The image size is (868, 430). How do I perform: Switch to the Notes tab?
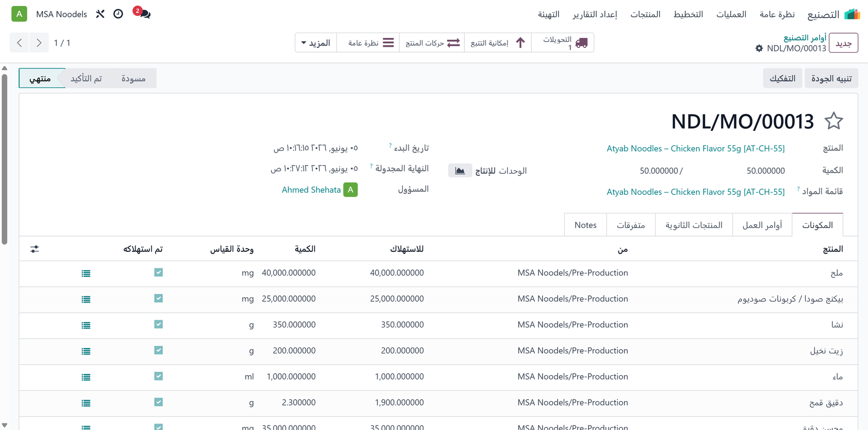(585, 225)
